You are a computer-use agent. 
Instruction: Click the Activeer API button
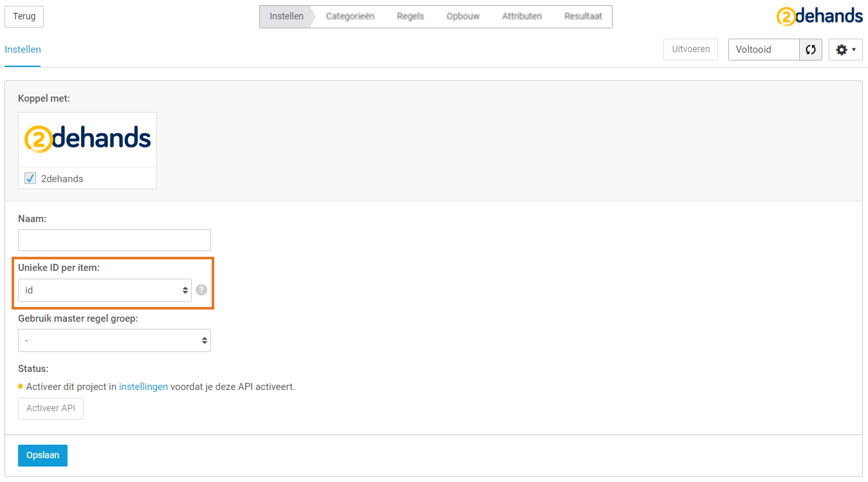click(51, 409)
